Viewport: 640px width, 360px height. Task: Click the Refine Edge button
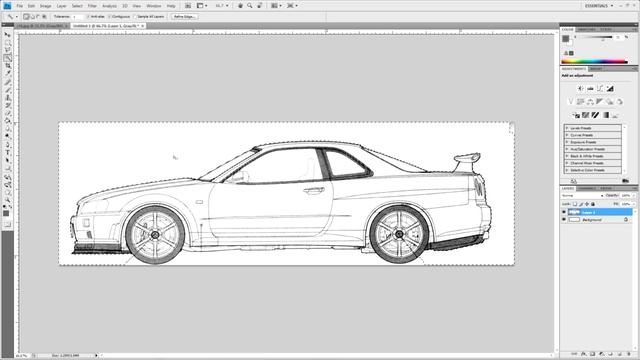tap(184, 17)
